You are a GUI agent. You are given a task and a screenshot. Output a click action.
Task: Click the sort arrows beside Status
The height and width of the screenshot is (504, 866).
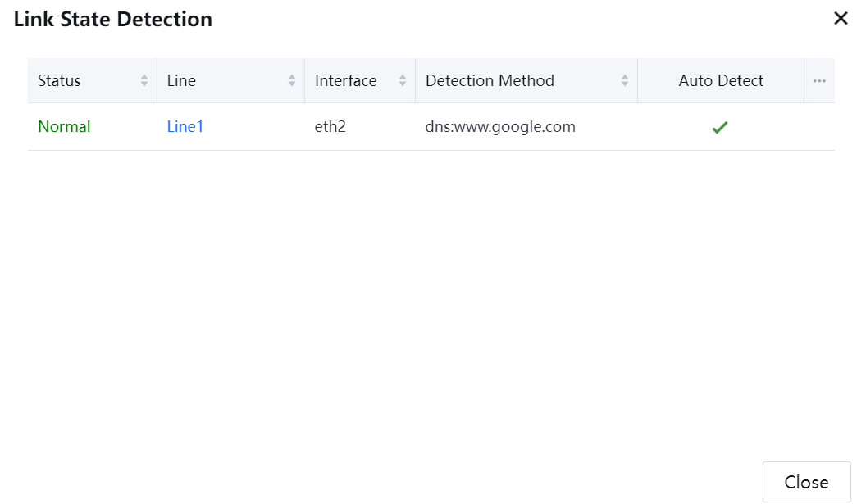point(144,80)
